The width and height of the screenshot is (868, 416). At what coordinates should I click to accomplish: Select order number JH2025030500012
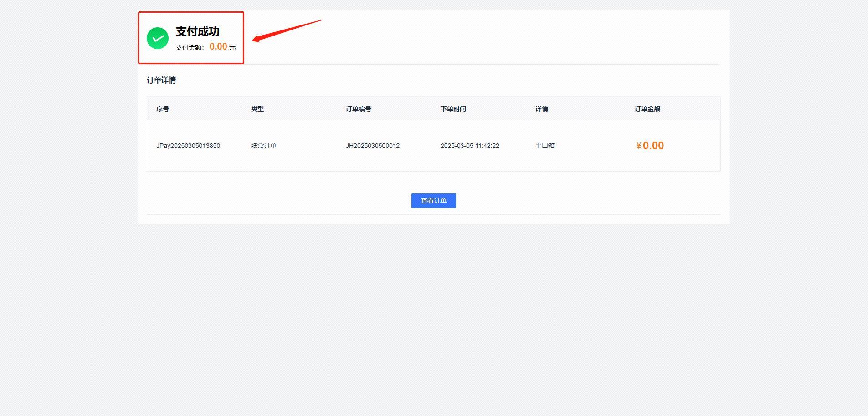(373, 146)
